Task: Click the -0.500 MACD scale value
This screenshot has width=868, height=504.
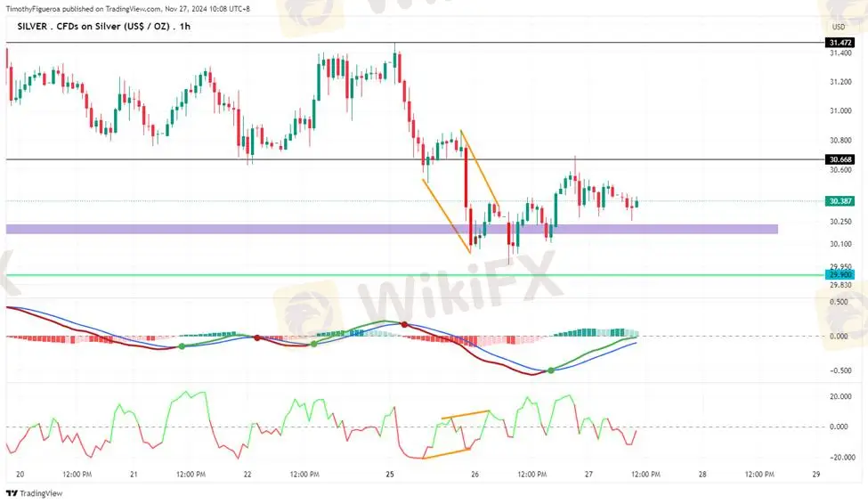Action: click(839, 370)
